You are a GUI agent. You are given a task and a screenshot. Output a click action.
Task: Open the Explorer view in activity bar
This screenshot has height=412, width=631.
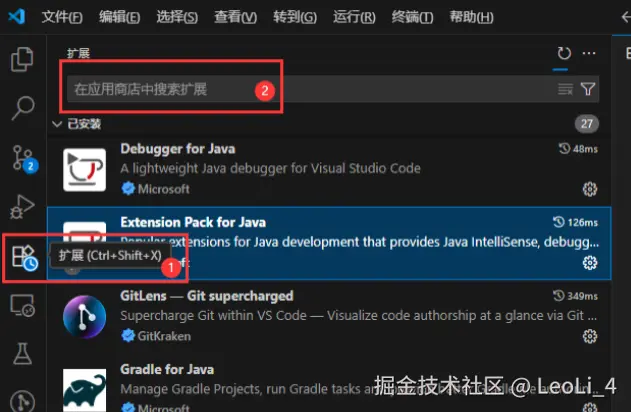click(x=22, y=59)
